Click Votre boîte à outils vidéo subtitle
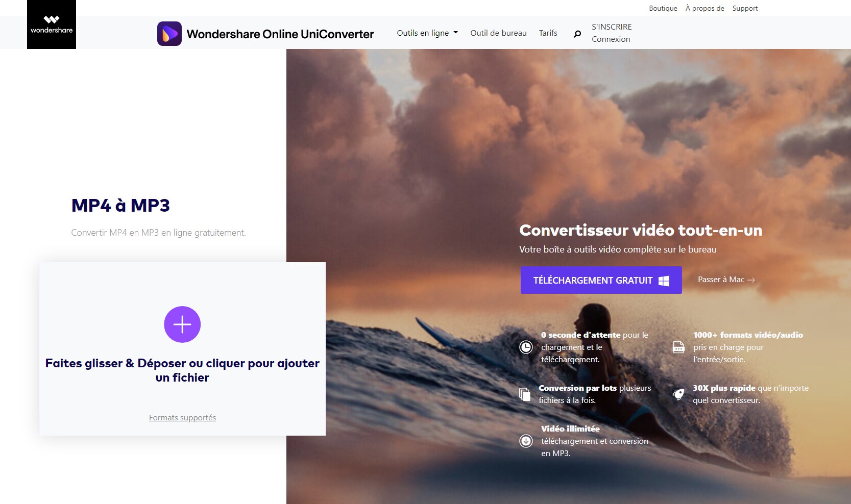This screenshot has width=851, height=504. click(x=618, y=249)
